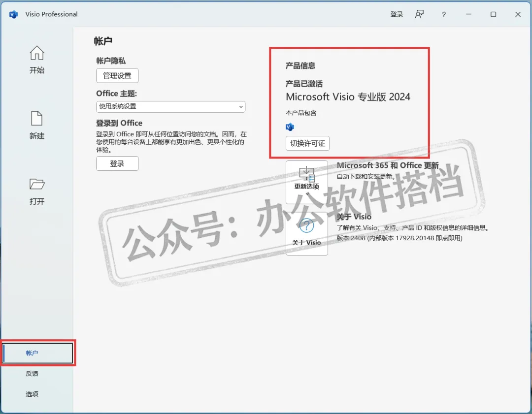The width and height of the screenshot is (532, 414).
Task: Click the 版本 2408 version text
Action: tap(399, 238)
